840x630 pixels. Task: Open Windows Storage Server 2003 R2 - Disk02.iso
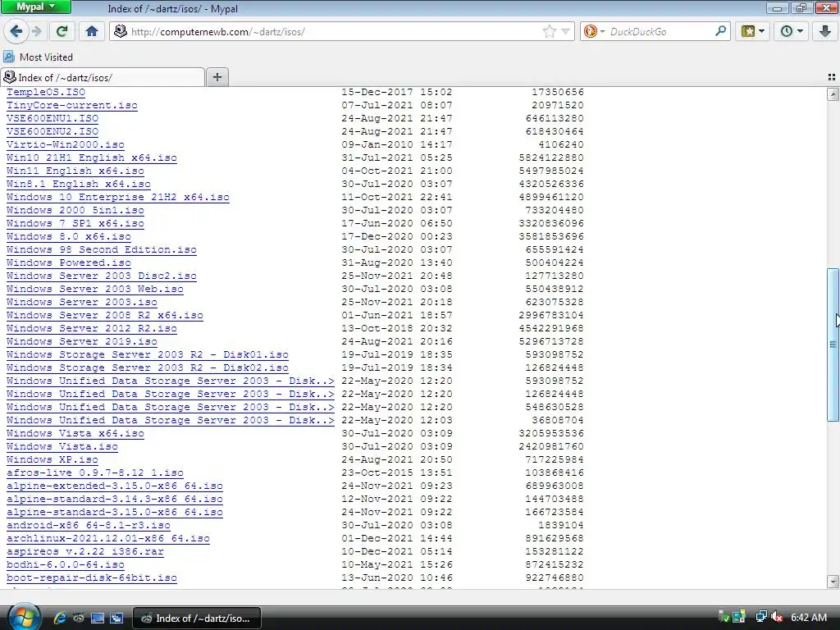(148, 368)
